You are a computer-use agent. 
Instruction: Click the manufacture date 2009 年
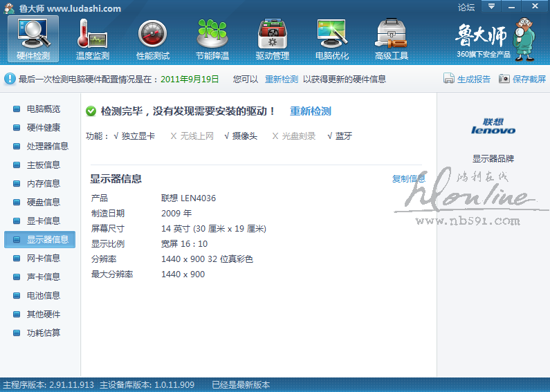pyautogui.click(x=176, y=214)
